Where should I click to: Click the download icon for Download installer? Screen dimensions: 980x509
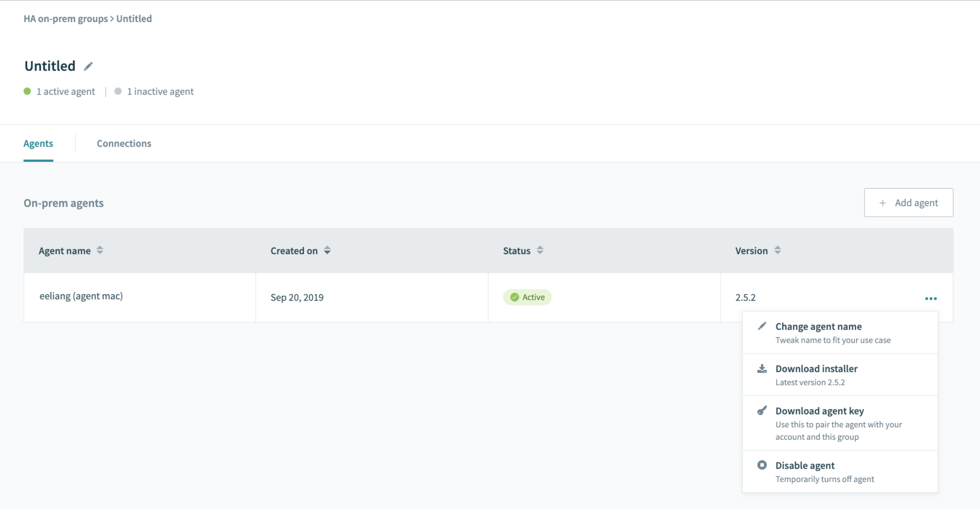pos(763,369)
